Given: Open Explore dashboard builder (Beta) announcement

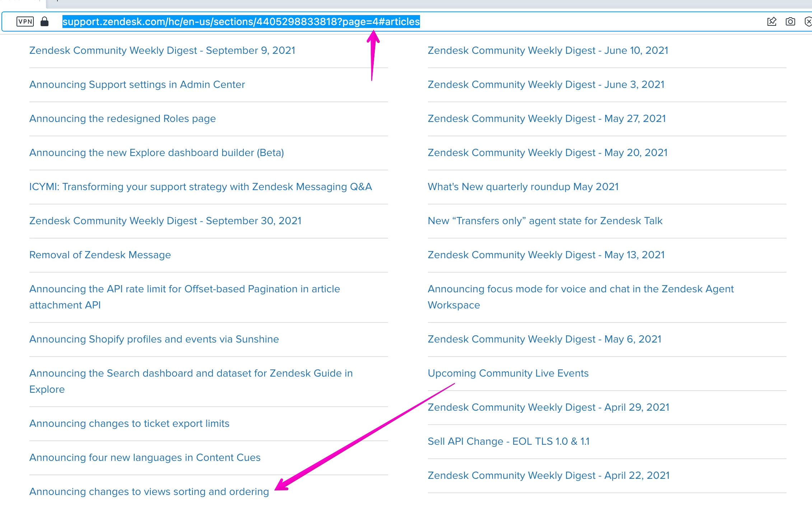Looking at the screenshot, I should tap(157, 152).
